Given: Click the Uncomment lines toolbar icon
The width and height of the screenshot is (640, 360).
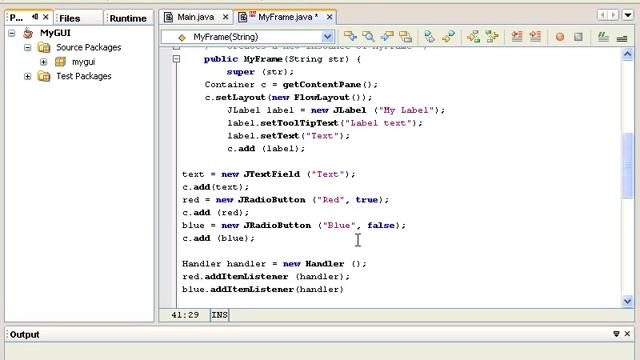Looking at the screenshot, I should [x=622, y=38].
